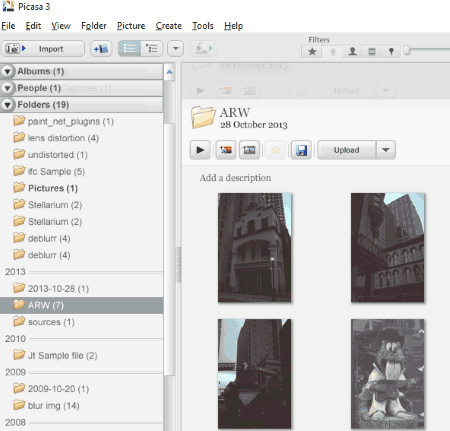Screen dimensions: 450x431
Task: Open the Upload dropdown arrow
Action: 386,150
